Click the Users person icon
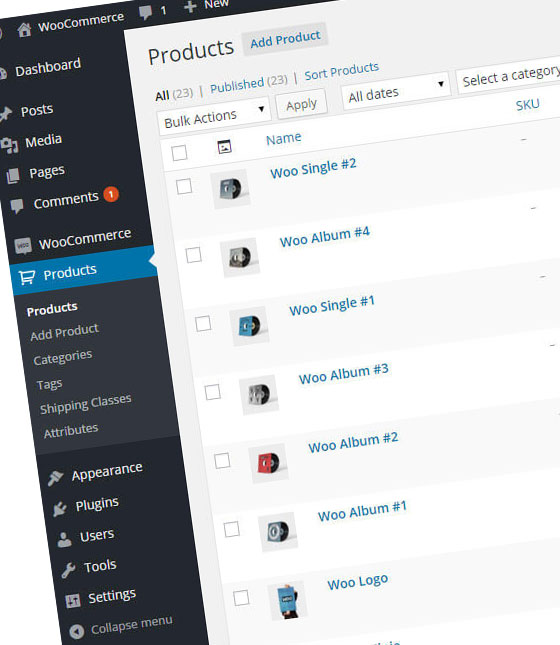560x645 pixels. [x=64, y=540]
